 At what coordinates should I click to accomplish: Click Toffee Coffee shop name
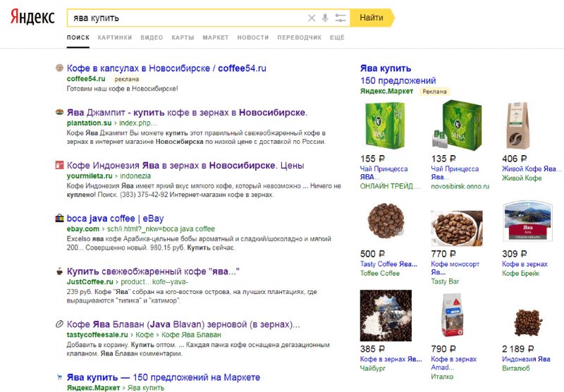(x=380, y=273)
